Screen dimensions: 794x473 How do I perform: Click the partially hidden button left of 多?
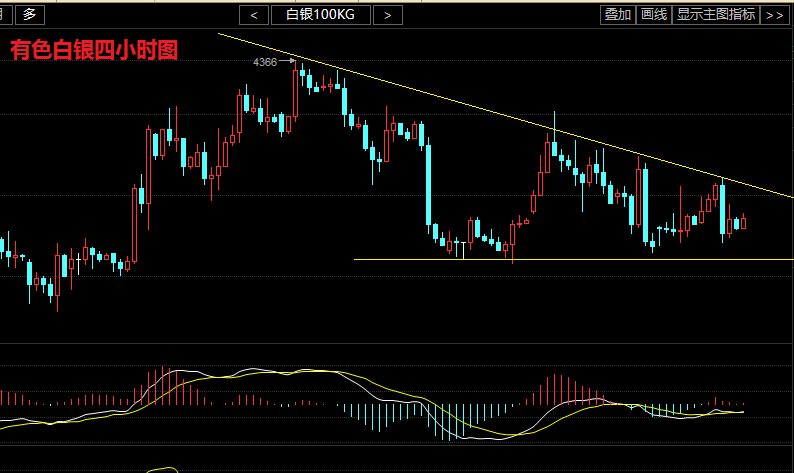pyautogui.click(x=5, y=14)
